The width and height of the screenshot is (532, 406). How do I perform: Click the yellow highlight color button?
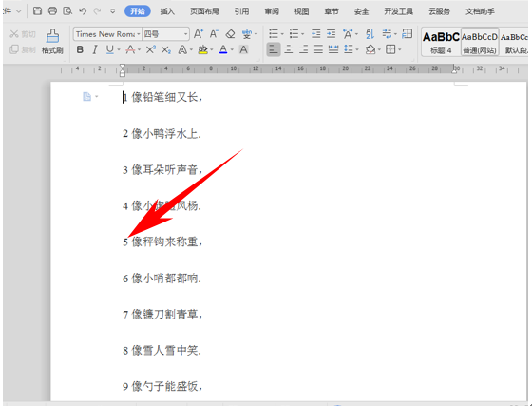tap(203, 49)
